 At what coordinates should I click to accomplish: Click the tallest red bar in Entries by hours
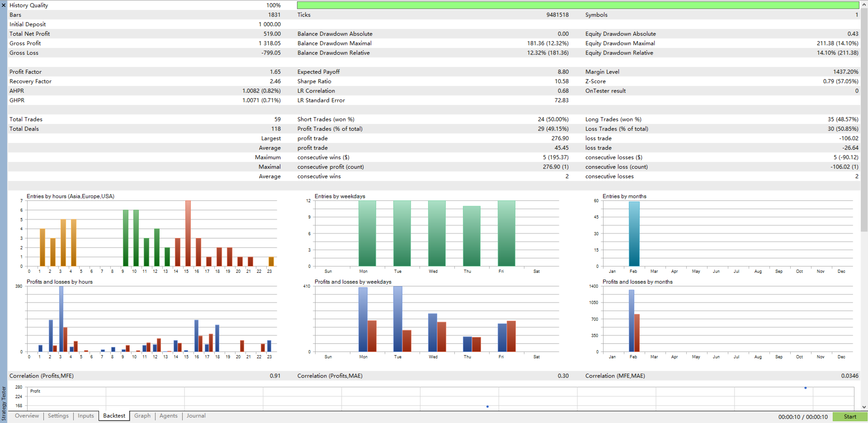pyautogui.click(x=188, y=233)
